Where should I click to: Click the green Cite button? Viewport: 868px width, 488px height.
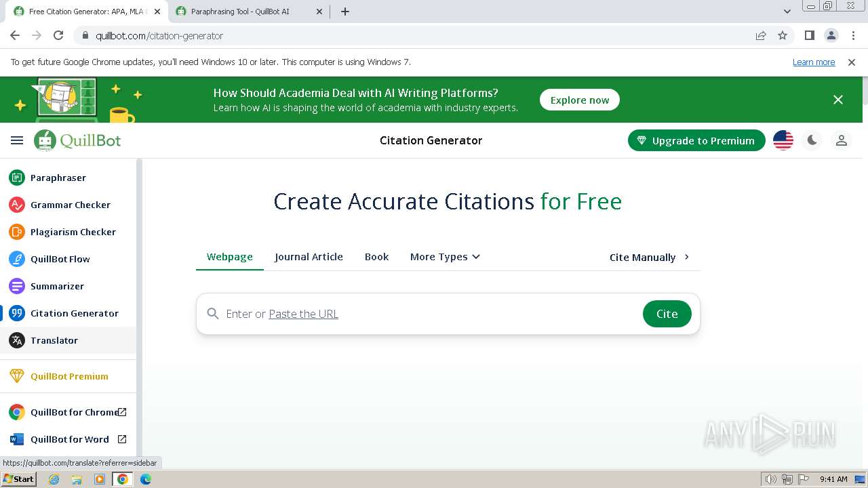click(667, 314)
